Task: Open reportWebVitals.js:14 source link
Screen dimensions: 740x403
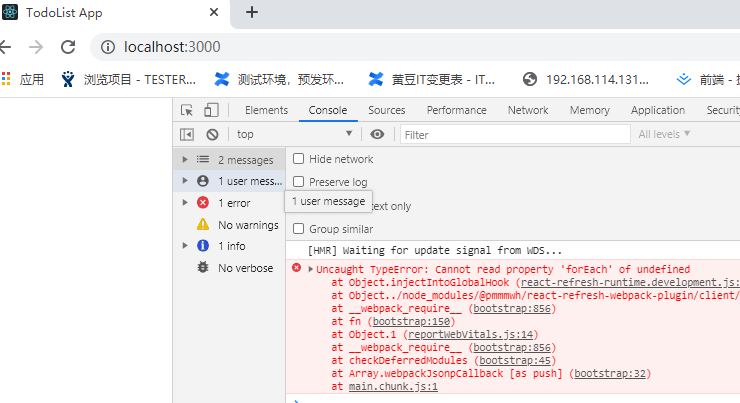Action: (x=471, y=334)
